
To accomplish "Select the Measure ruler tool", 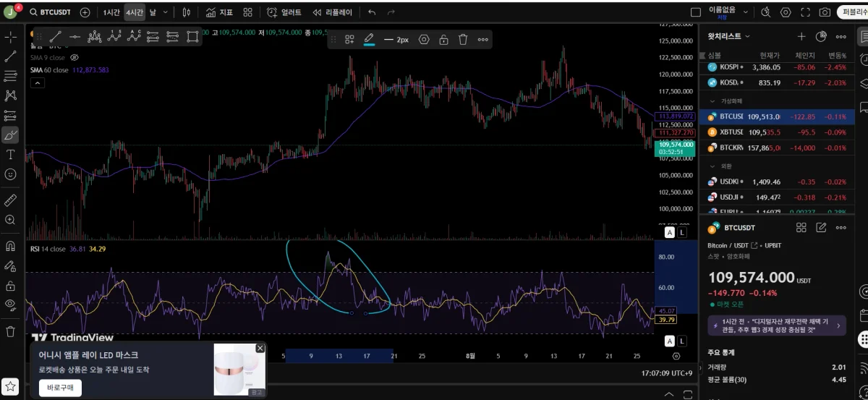I will click(x=10, y=200).
